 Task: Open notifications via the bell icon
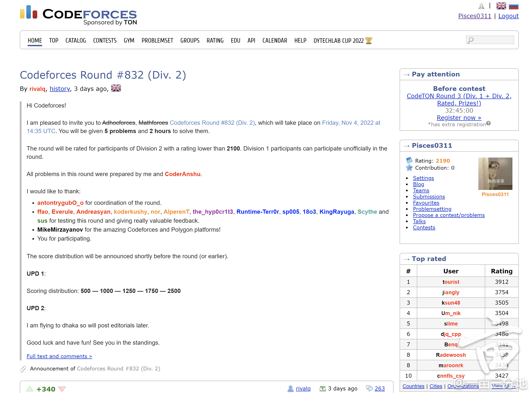pos(482,6)
